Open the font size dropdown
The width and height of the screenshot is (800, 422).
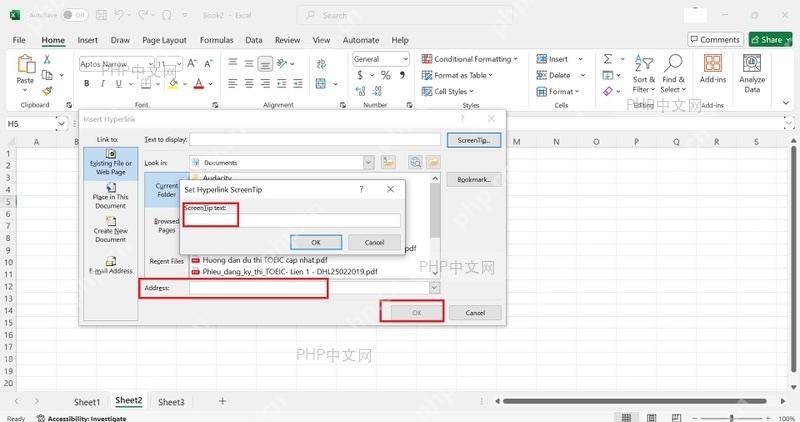179,64
